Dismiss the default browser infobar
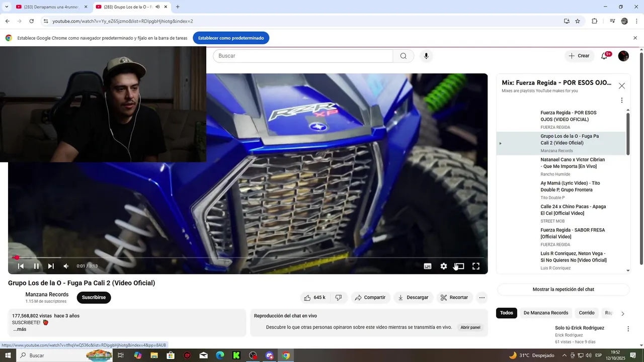Screen dimensions: 644x362 [635, 38]
